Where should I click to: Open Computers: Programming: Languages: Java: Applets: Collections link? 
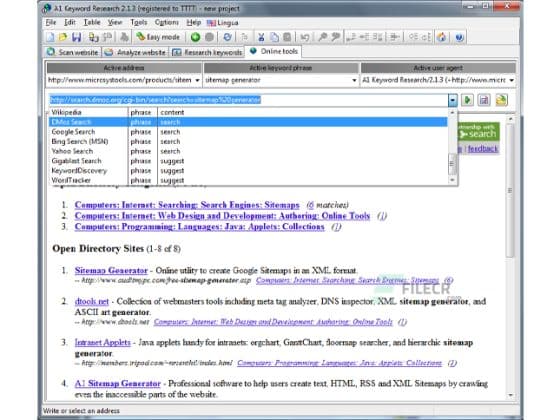(199, 227)
